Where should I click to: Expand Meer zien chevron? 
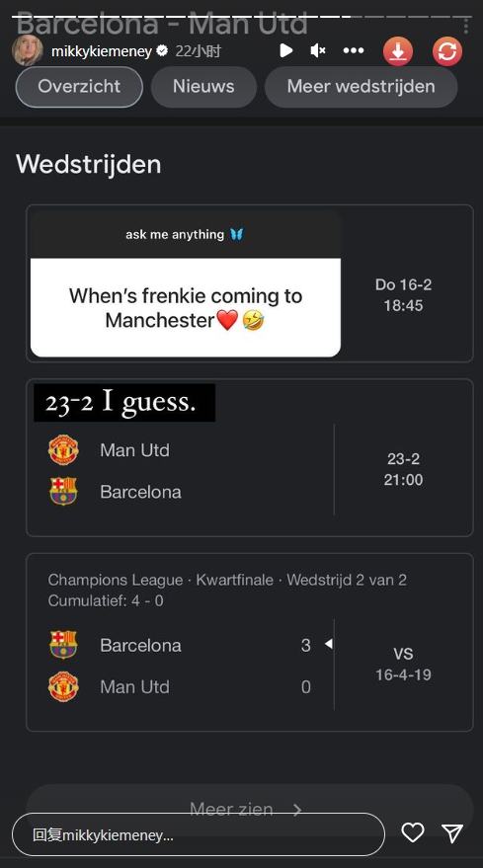[x=297, y=810]
